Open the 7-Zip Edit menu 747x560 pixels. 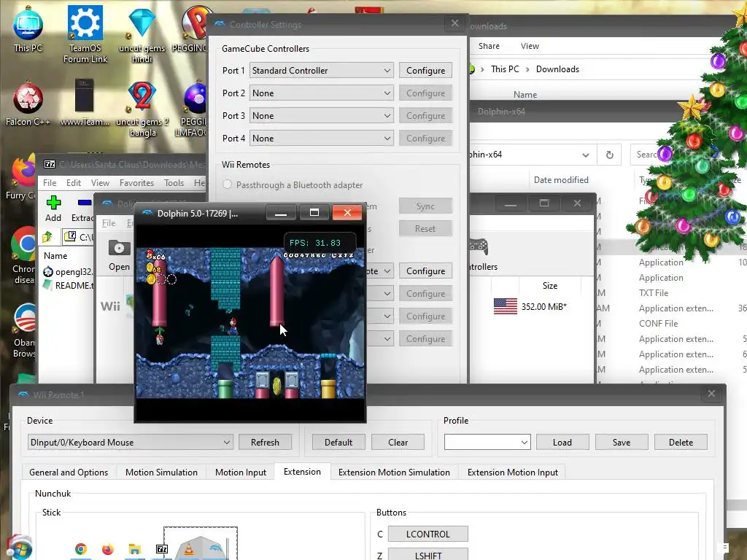74,183
